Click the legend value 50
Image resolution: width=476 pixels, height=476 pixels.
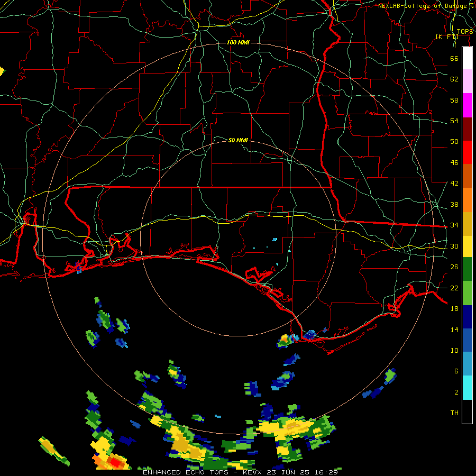pyautogui.click(x=454, y=142)
